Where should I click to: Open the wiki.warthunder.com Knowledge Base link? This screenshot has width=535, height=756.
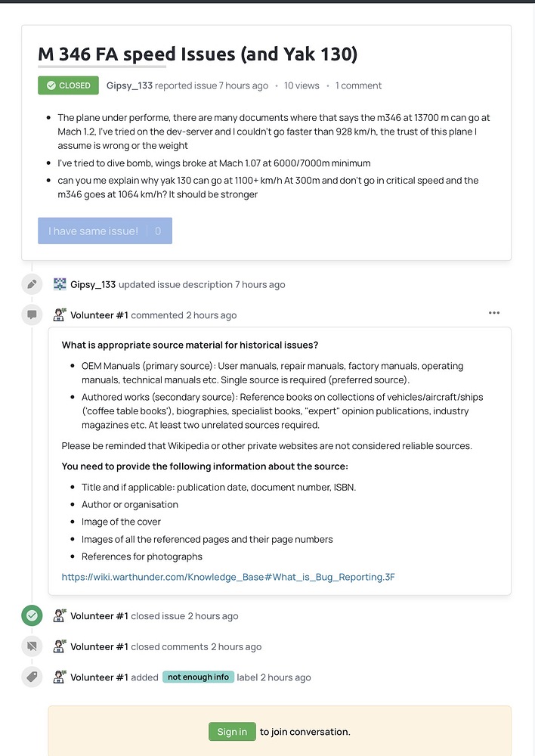tap(228, 577)
